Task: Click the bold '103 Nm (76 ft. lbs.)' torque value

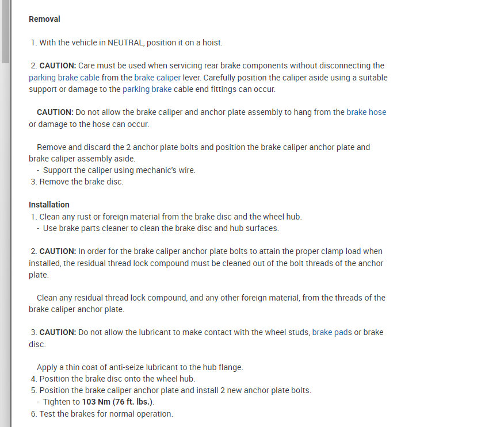Action: pyautogui.click(x=118, y=402)
